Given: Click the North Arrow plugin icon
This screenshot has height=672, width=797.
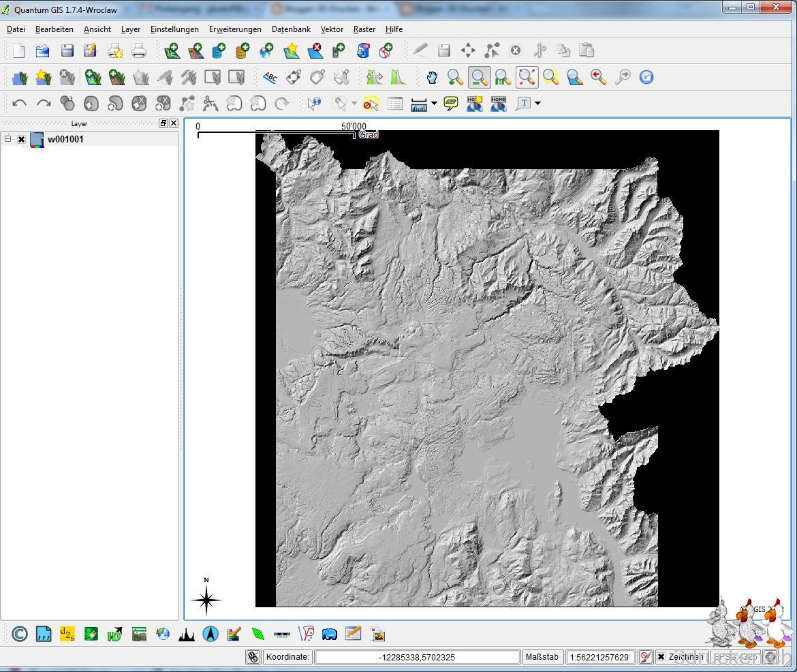Looking at the screenshot, I should 210,634.
